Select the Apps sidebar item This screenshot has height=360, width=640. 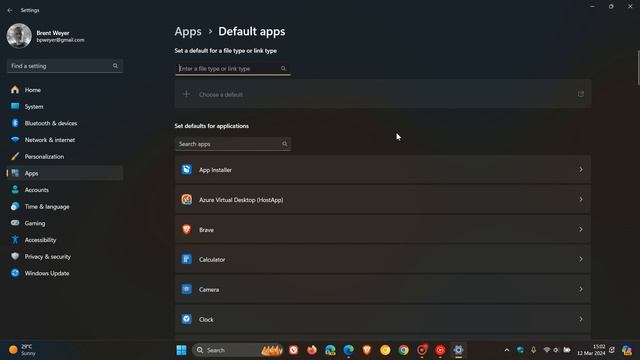tap(64, 173)
